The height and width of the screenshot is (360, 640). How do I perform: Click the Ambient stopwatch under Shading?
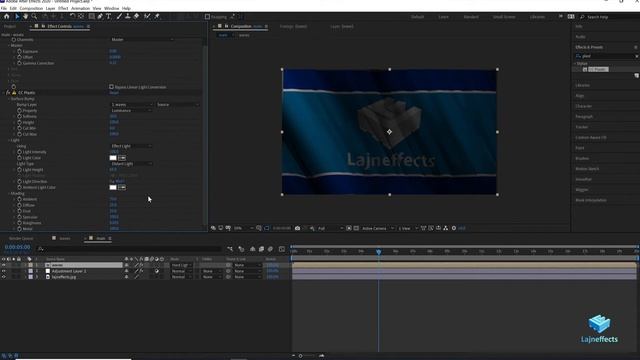coord(19,199)
